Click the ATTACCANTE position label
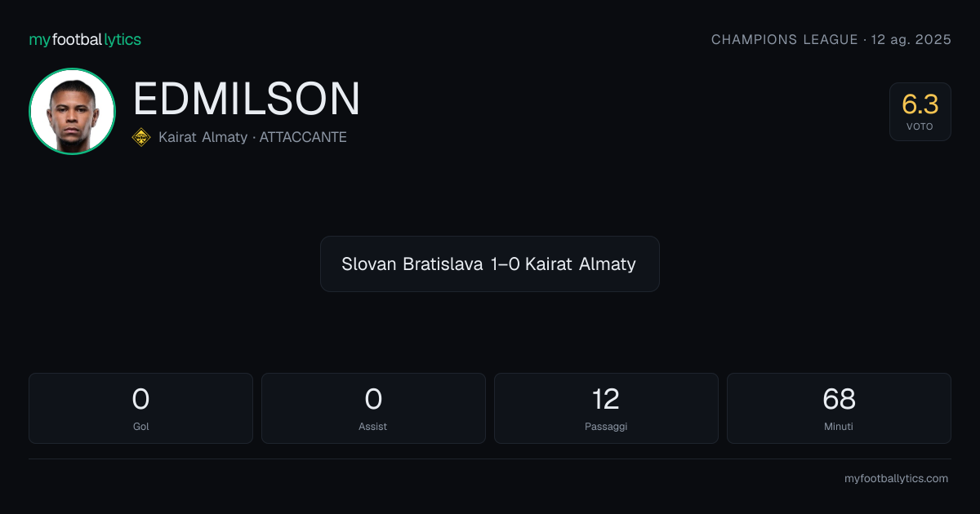 [x=303, y=137]
